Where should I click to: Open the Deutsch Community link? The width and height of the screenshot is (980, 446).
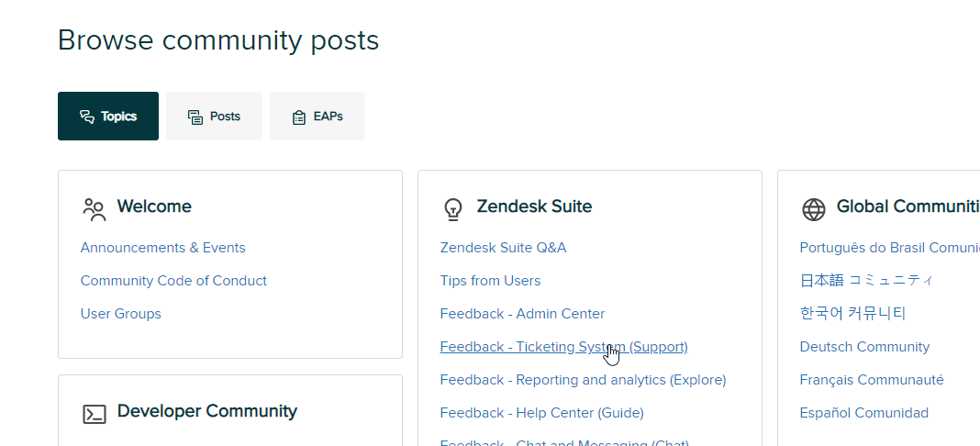[x=865, y=347]
